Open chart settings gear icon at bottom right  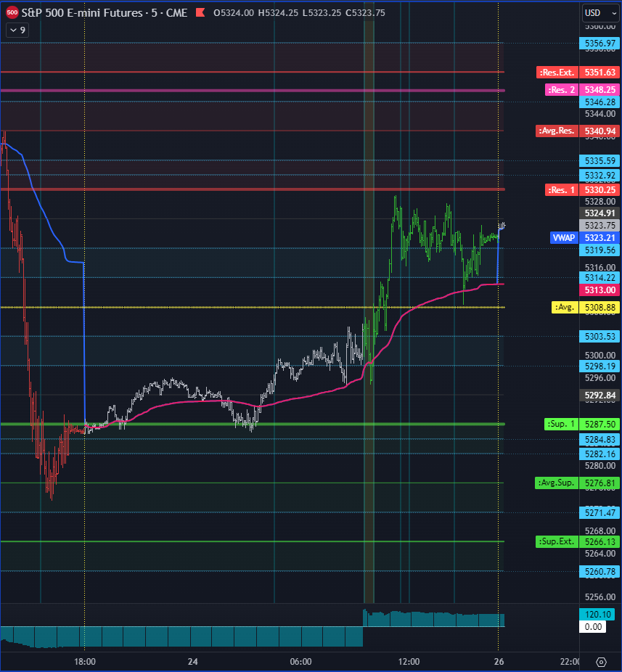601,662
